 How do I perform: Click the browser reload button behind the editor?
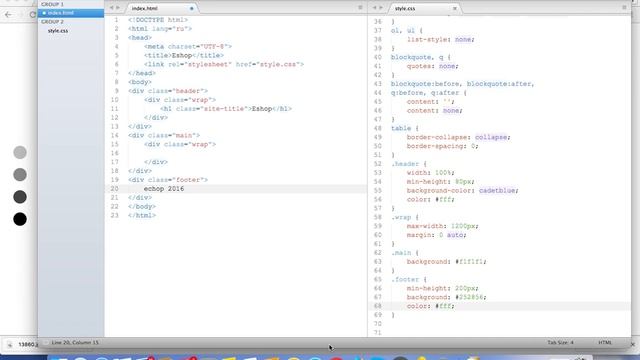[33, 14]
